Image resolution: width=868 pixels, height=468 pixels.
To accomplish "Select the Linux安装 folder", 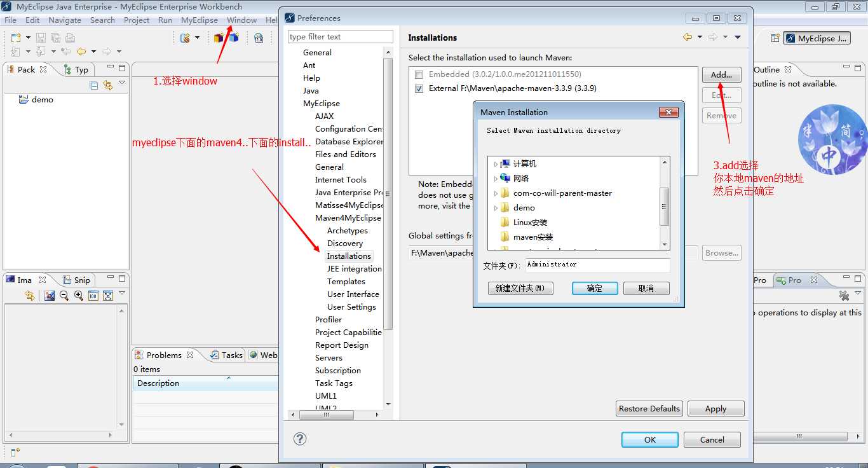I will tap(530, 222).
